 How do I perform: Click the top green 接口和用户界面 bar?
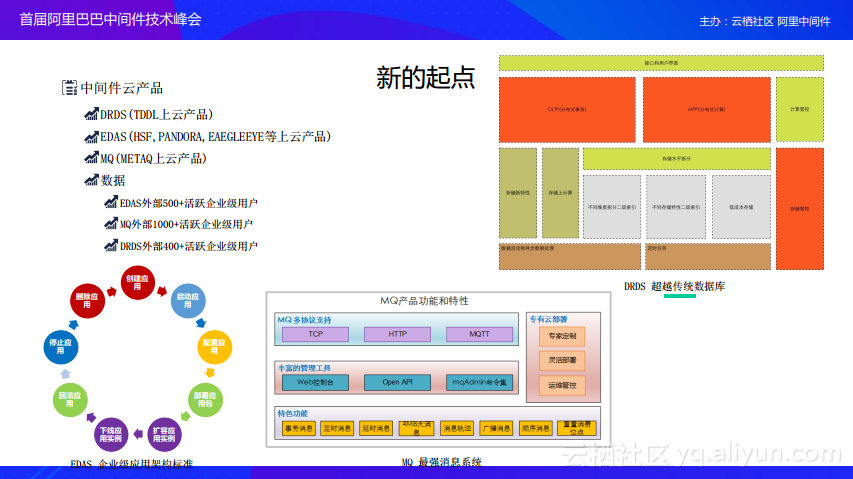point(662,63)
